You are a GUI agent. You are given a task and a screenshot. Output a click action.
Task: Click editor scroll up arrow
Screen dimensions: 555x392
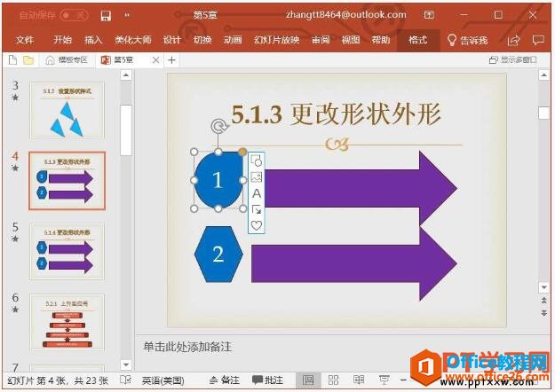[x=543, y=74]
